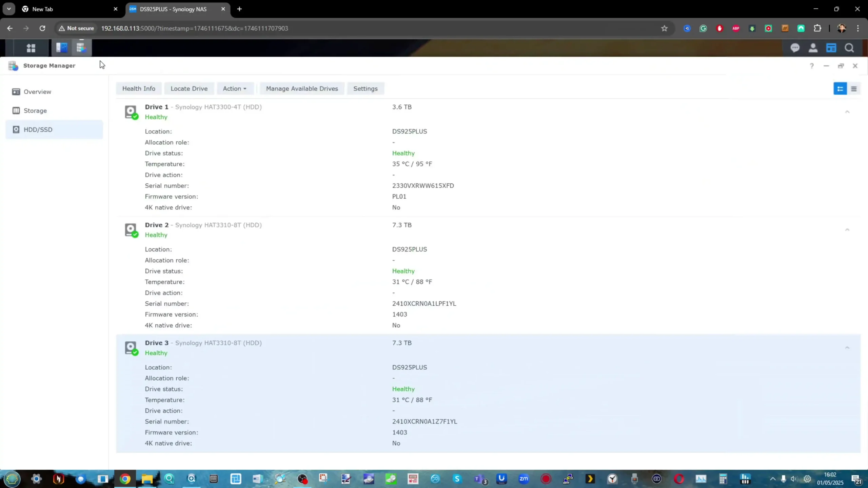Image resolution: width=868 pixels, height=488 pixels.
Task: Click Drive 3 Synology HAT3310-8T title
Action: point(203,343)
